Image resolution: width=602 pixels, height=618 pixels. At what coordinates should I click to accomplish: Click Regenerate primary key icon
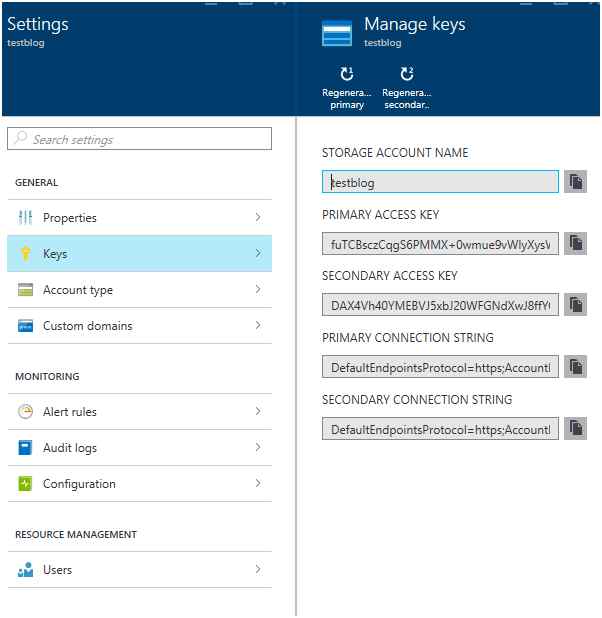point(346,74)
